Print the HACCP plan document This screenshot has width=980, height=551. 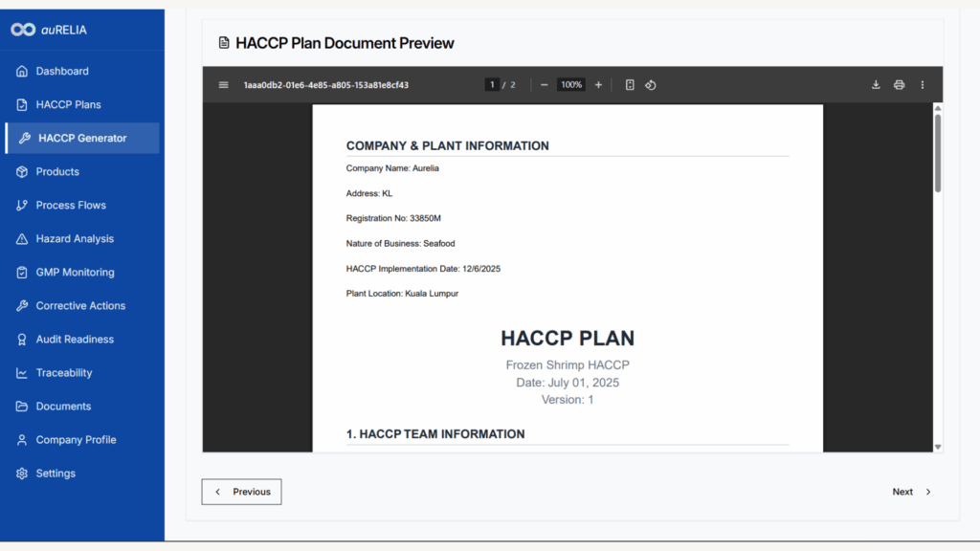tap(899, 85)
